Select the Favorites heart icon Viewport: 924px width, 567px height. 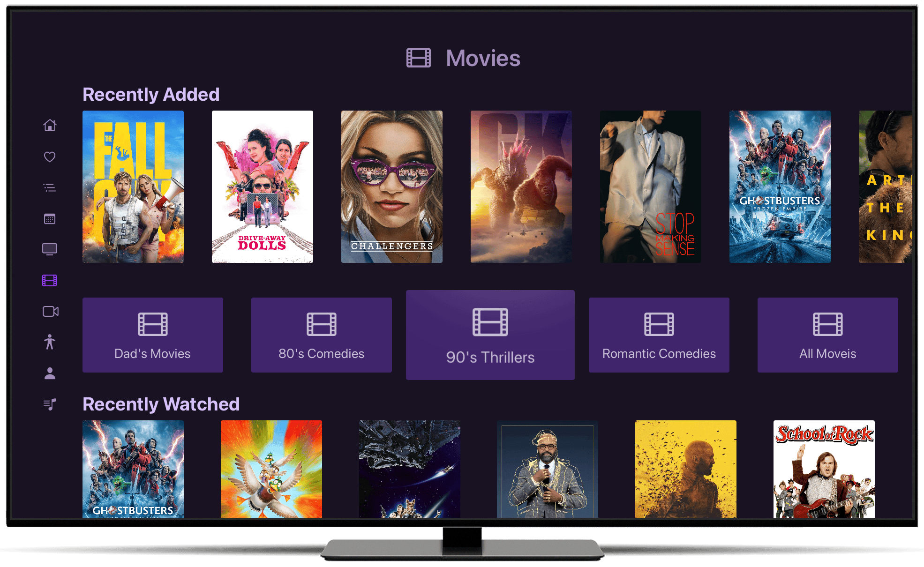click(x=52, y=157)
